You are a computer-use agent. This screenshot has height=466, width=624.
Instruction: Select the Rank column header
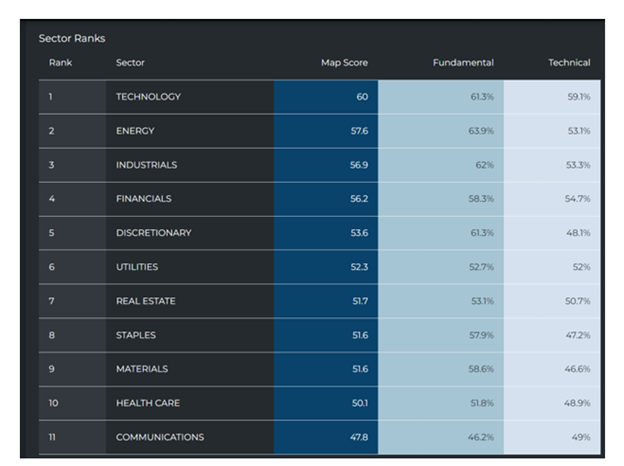click(x=60, y=63)
